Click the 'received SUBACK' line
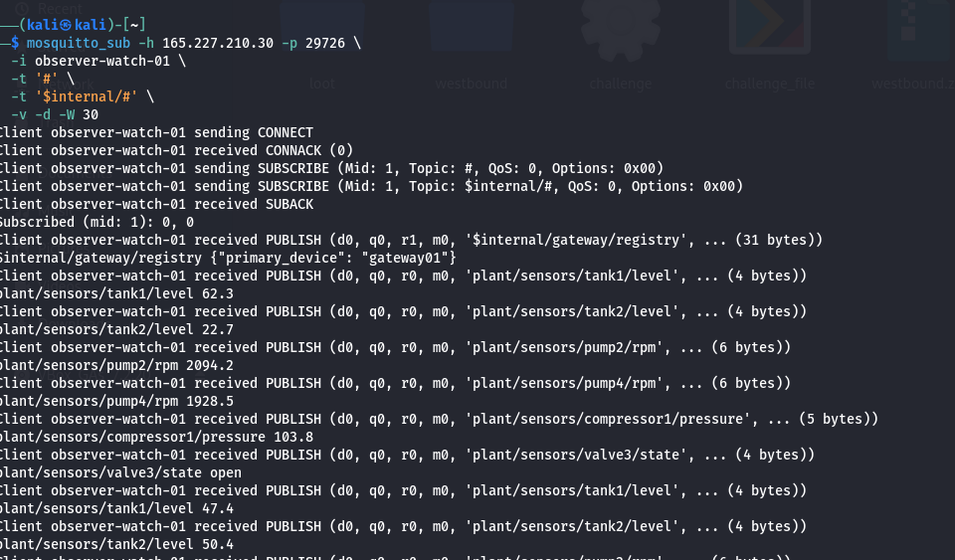The width and height of the screenshot is (955, 560). click(156, 204)
